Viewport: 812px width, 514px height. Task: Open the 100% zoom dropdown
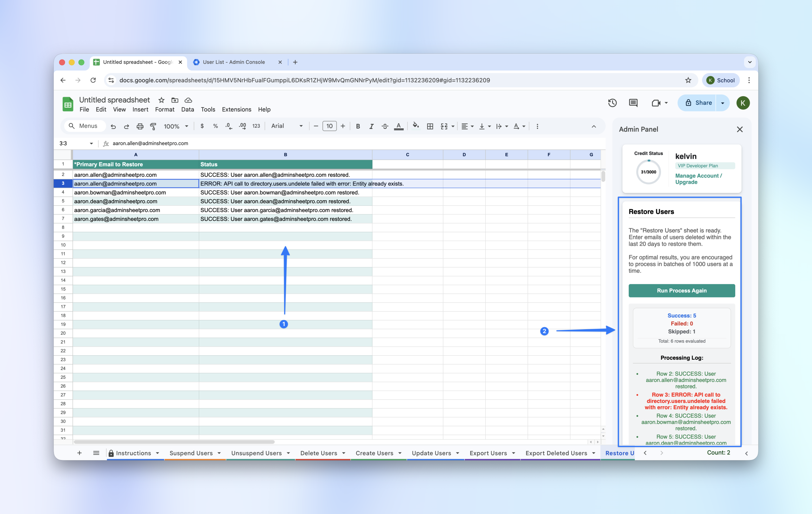coord(176,126)
